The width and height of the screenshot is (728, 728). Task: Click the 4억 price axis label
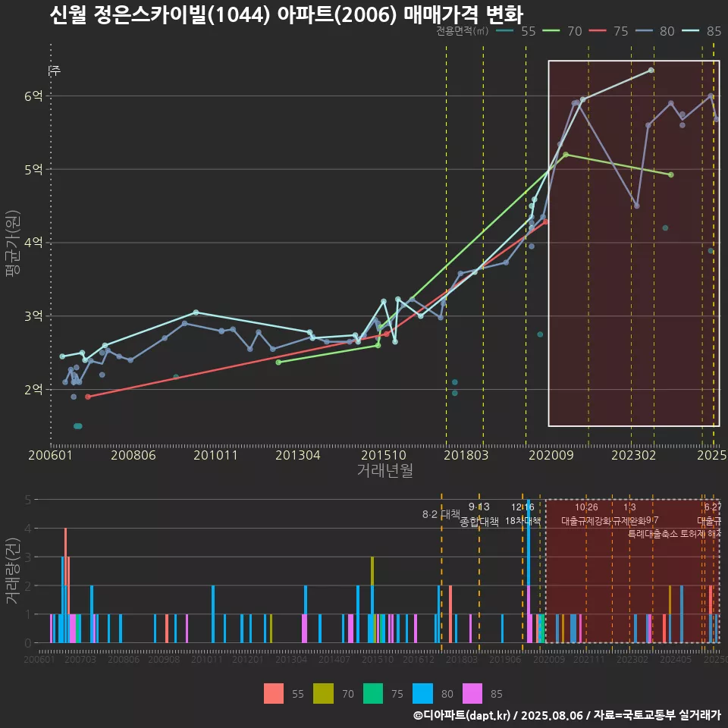pos(33,243)
